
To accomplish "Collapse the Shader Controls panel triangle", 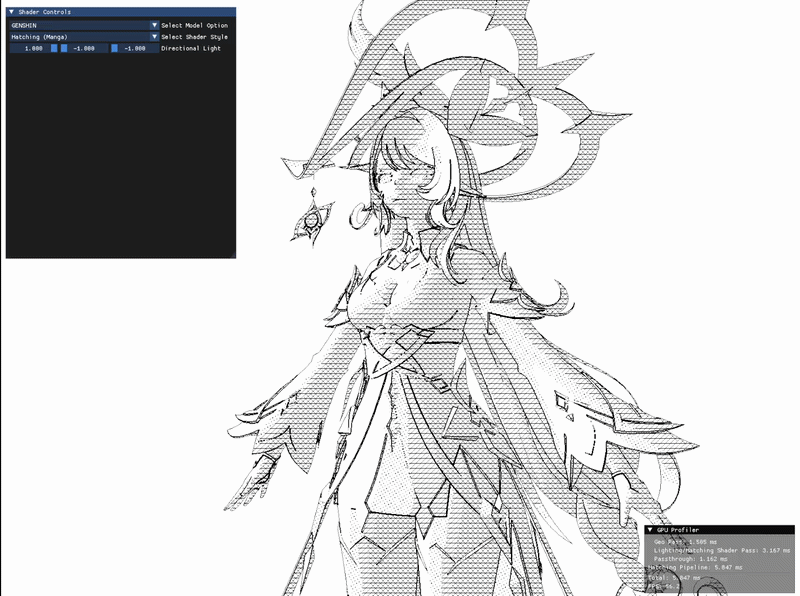I will tap(12, 12).
